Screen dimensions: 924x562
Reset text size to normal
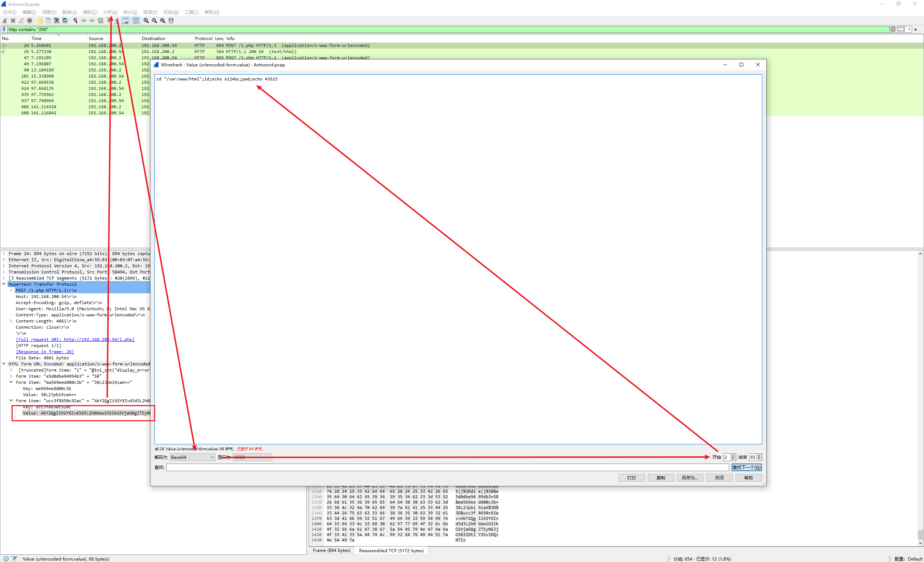click(162, 21)
